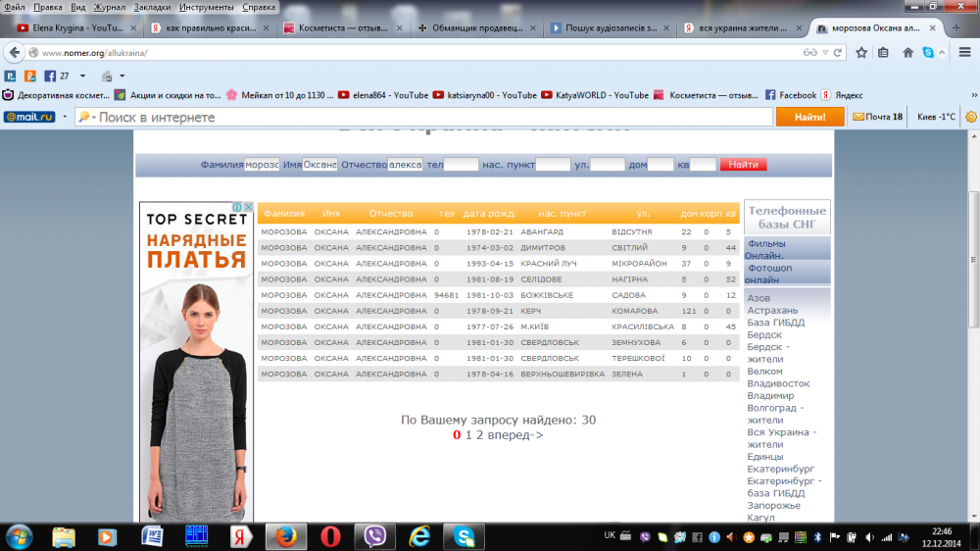
Task: Open the Firefox hamburger menu
Action: pyautogui.click(x=962, y=52)
